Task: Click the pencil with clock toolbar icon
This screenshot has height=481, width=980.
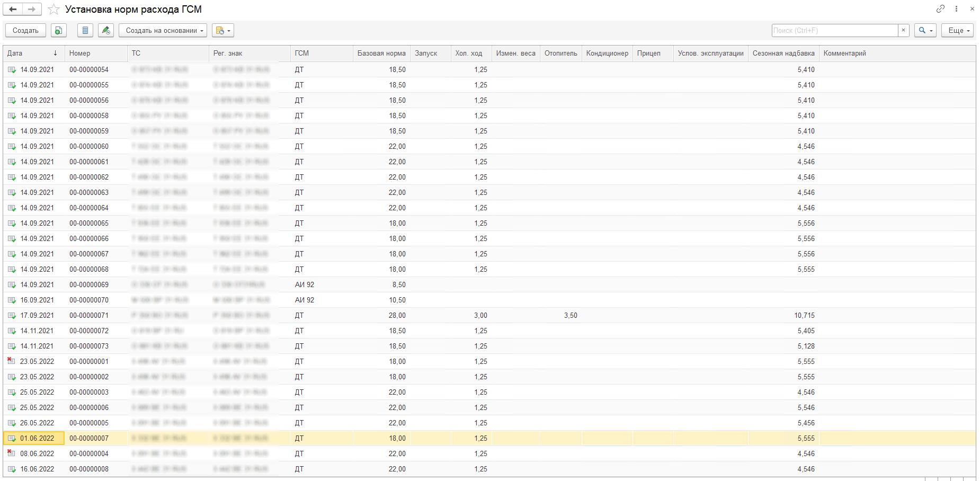Action: point(106,31)
